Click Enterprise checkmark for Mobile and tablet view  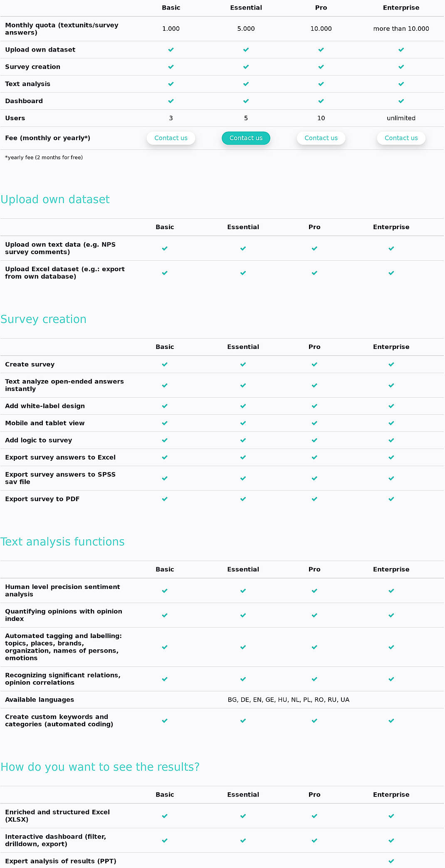pyautogui.click(x=391, y=423)
